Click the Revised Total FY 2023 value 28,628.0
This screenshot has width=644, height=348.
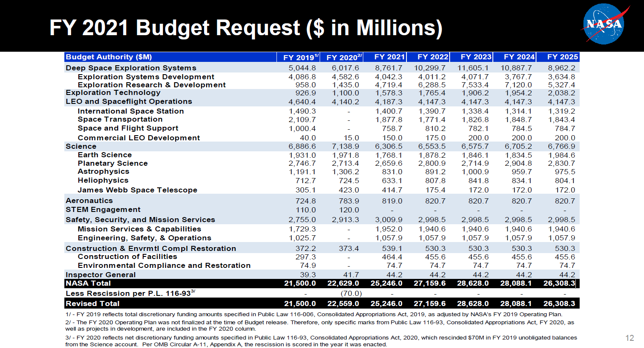point(473,303)
